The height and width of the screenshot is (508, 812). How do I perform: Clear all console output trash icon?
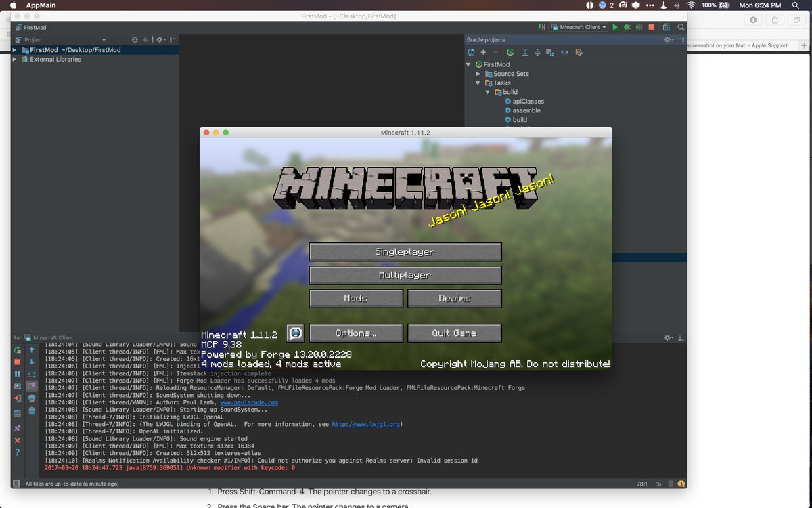pos(32,410)
